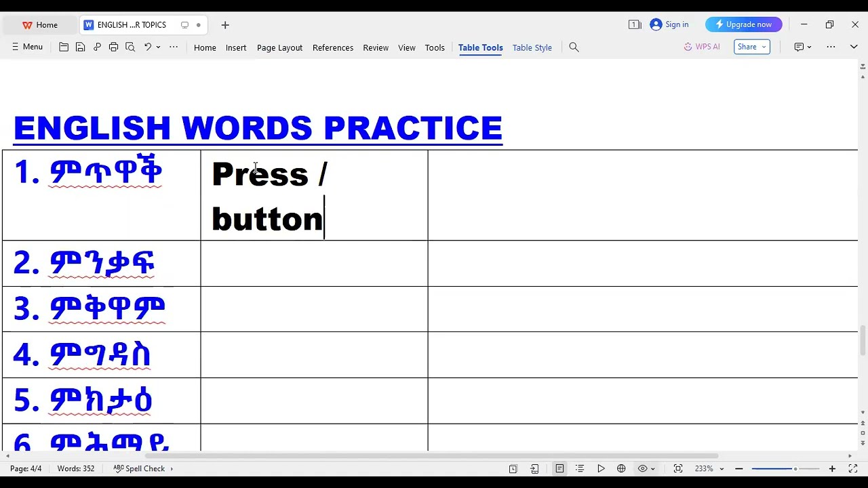Screen dimensions: 868x488
Task: Switch to Outline view in status bar
Action: click(x=580, y=468)
